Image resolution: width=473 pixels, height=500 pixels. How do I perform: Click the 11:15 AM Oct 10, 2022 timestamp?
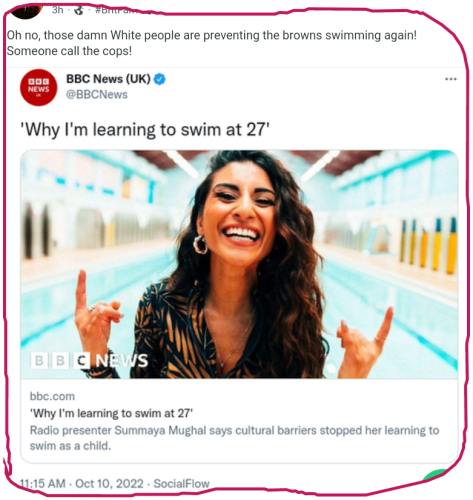pyautogui.click(x=82, y=484)
